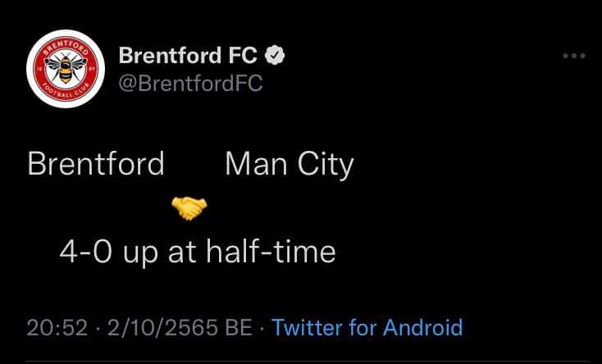This screenshot has width=602, height=364.
Task: Click the 'FC' in the account display name
Action: point(243,55)
